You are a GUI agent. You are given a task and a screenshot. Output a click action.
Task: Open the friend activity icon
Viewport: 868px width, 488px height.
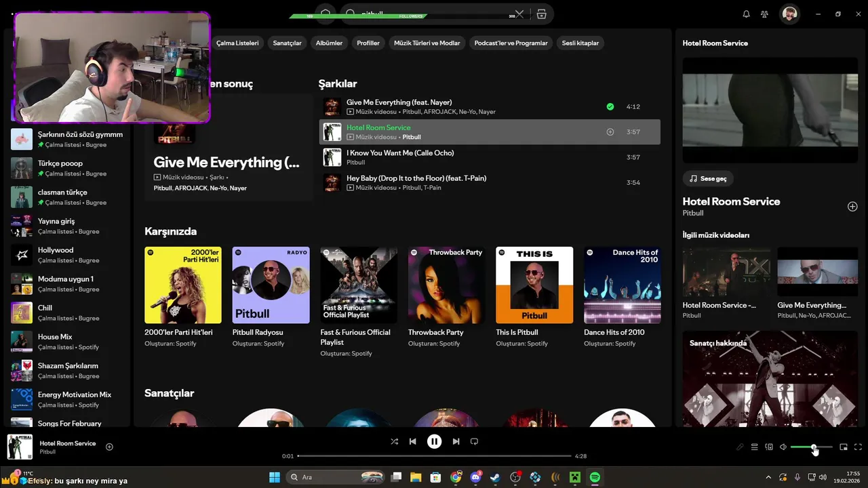coord(764,14)
